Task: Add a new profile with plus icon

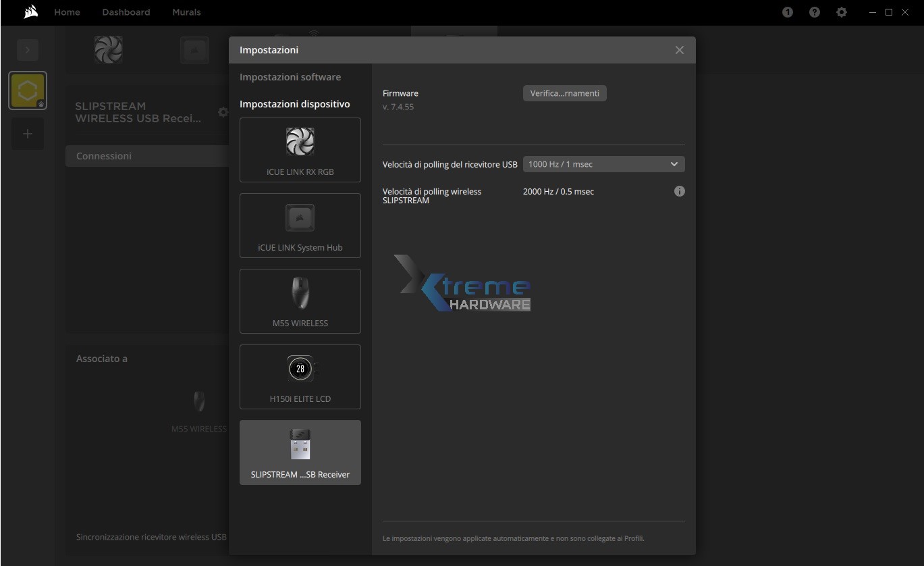Action: 28,134
